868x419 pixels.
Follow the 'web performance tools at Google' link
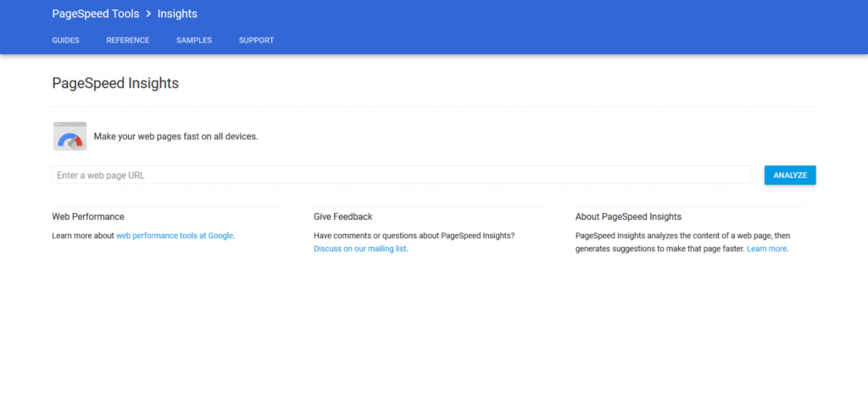click(175, 236)
